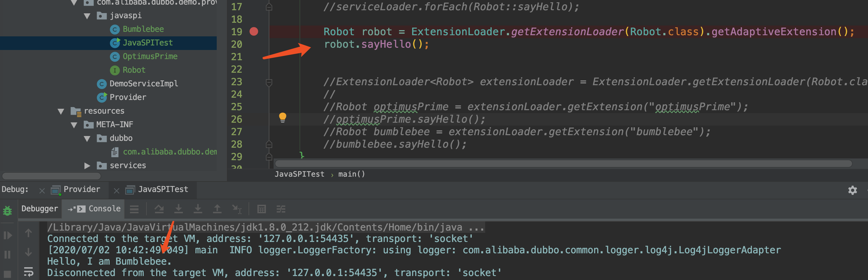Click the Run to Cursor icon
Screen dimensions: 868x280
tap(237, 209)
